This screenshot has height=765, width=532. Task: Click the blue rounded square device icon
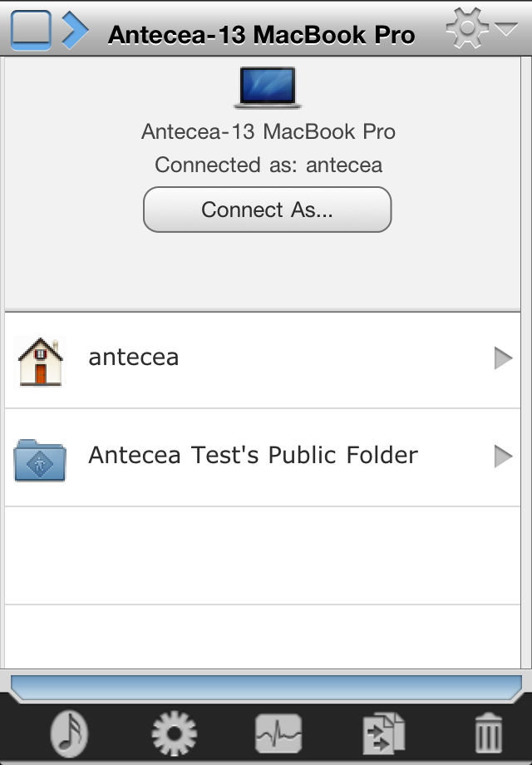(31, 30)
